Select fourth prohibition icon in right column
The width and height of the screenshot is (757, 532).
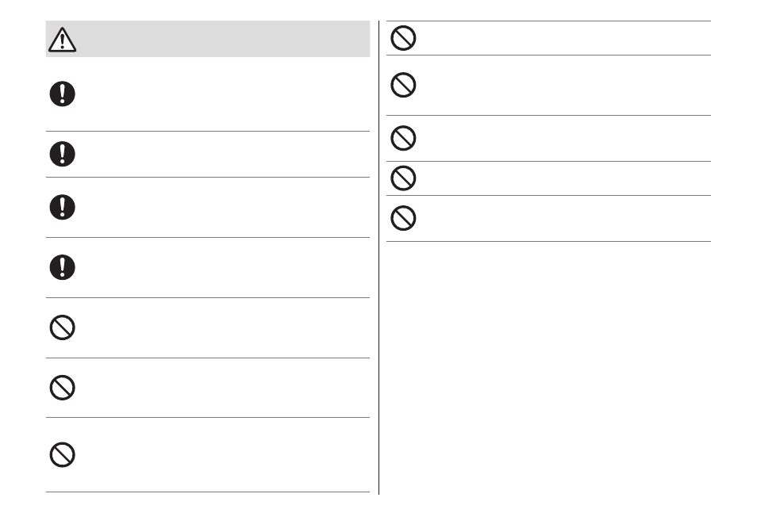pos(403,178)
